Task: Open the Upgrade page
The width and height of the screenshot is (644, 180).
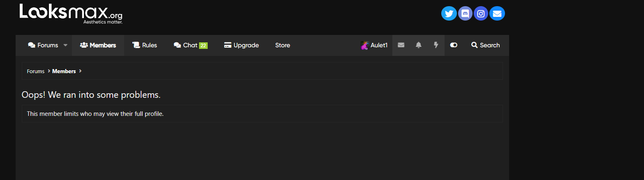Action: point(241,45)
